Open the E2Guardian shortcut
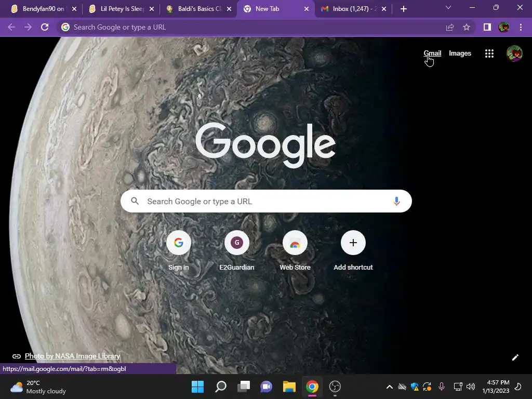The width and height of the screenshot is (532, 399). (x=237, y=251)
